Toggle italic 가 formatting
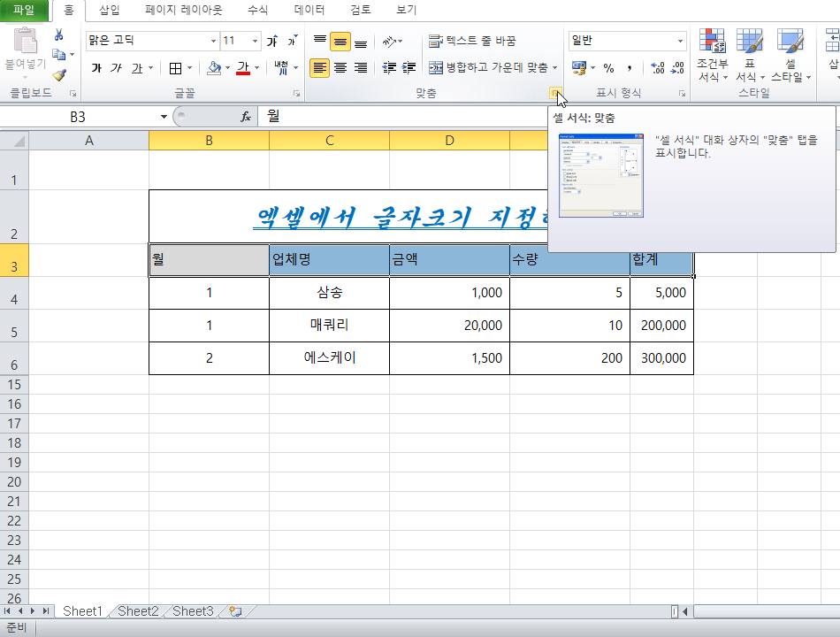The image size is (840, 637). (x=116, y=68)
